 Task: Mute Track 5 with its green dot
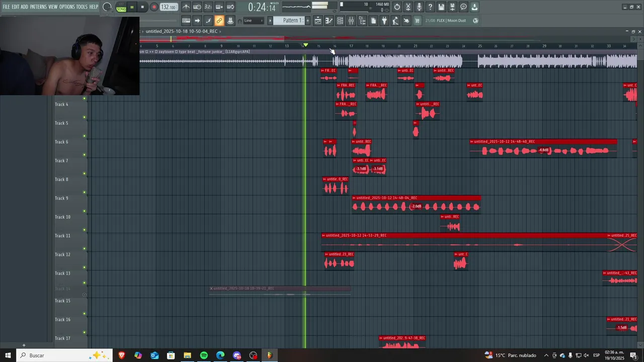pyautogui.click(x=85, y=136)
